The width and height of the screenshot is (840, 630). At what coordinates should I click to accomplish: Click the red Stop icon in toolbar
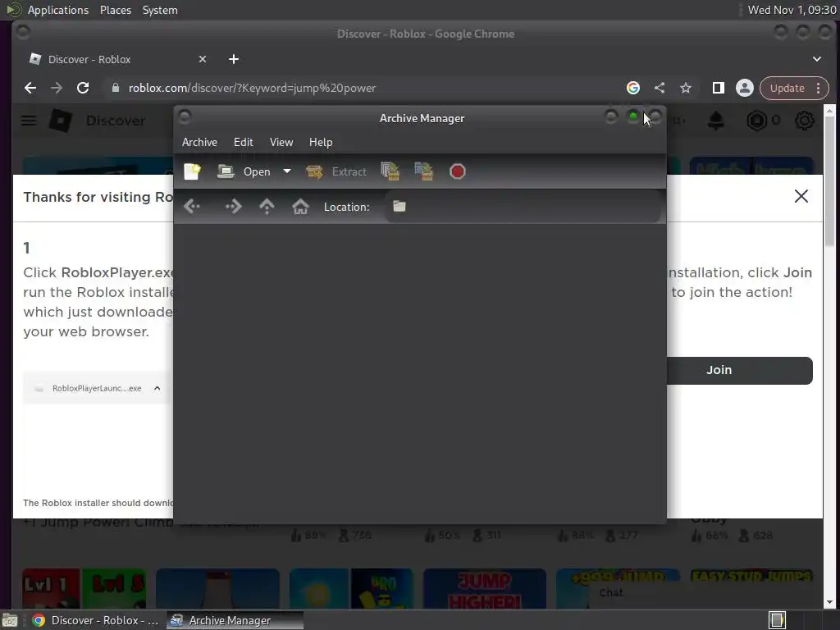(458, 171)
